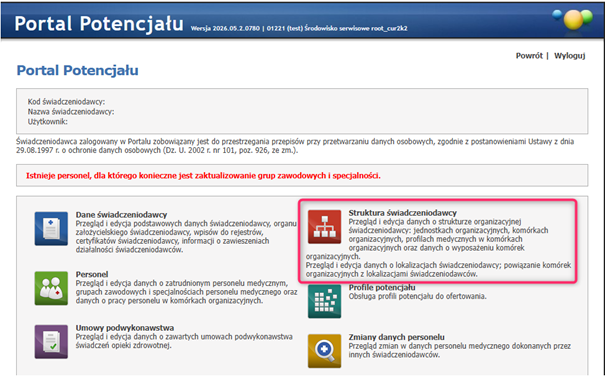
Task: Open the purple Umowy podwykonawstwa icon
Action: point(51,342)
